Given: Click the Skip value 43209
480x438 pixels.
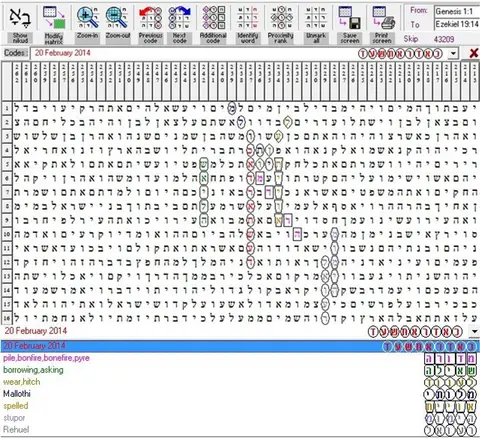Looking at the screenshot, I should point(444,39).
